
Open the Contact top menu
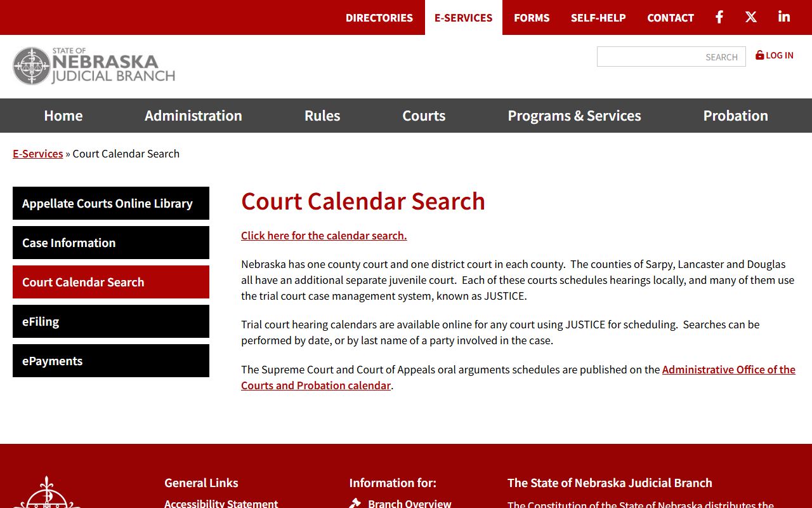[671, 18]
